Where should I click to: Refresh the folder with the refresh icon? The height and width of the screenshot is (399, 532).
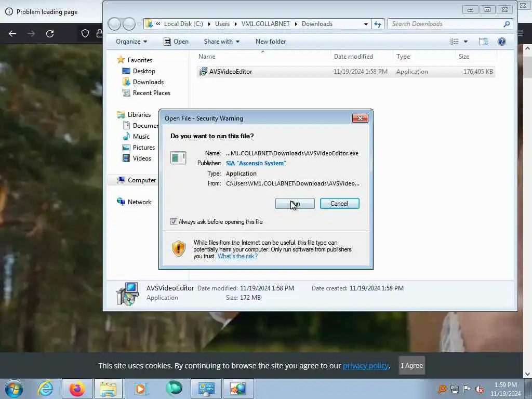378,24
